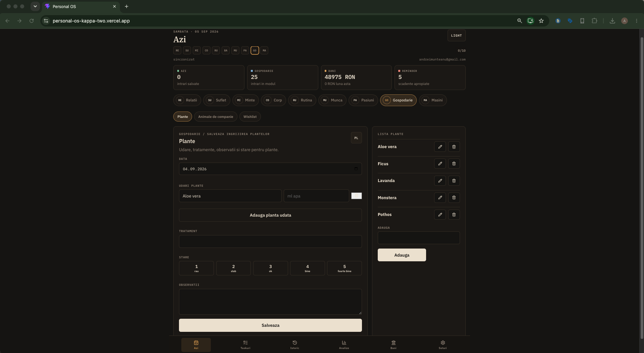
Task: Delete the Pothos plant
Action: point(454,215)
